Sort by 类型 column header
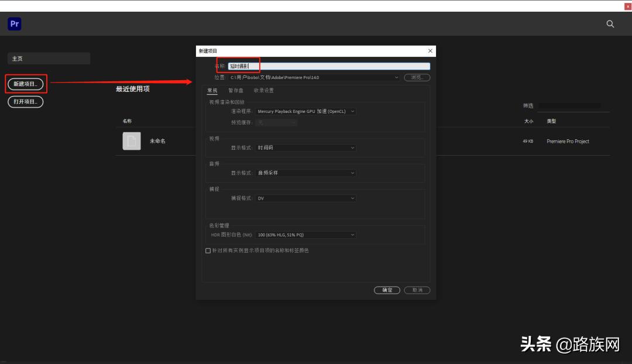 tap(551, 121)
